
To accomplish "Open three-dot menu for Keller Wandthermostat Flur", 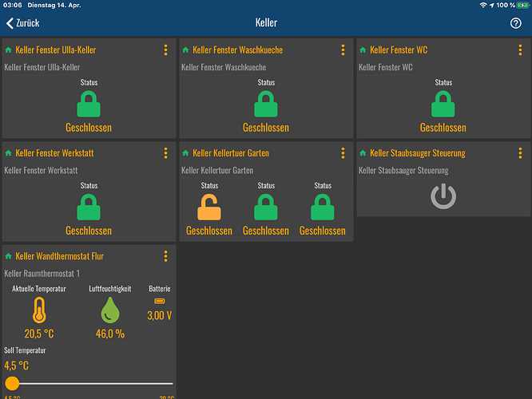I will (165, 256).
